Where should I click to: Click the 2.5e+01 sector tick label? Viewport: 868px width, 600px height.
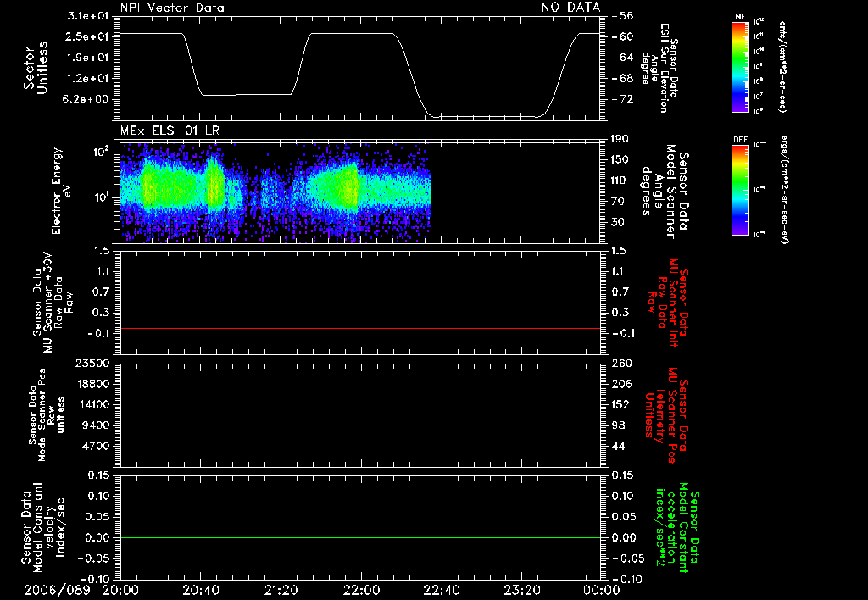pos(87,36)
